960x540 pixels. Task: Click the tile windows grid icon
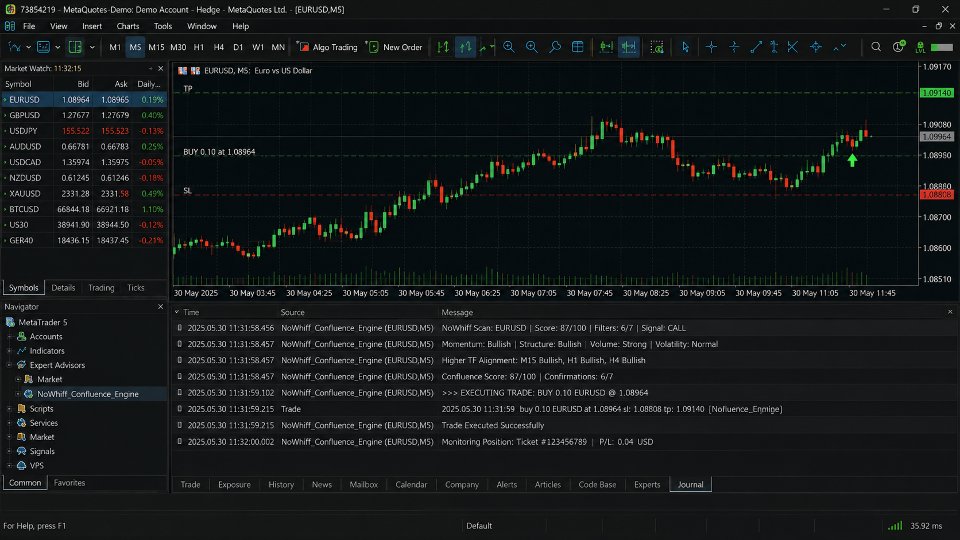[x=577, y=47]
